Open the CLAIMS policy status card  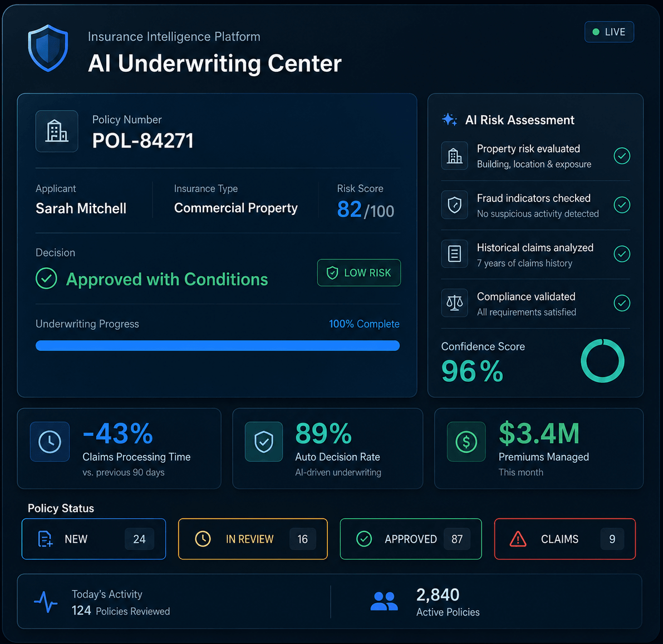pyautogui.click(x=565, y=539)
